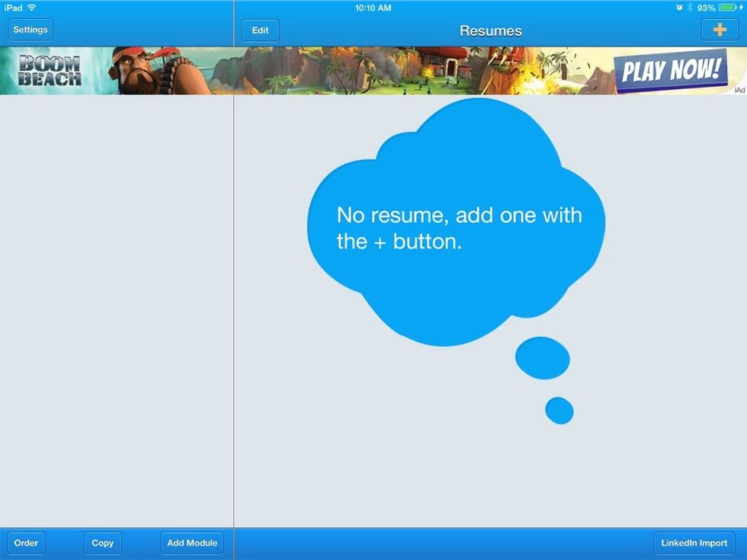This screenshot has width=747, height=560.
Task: Tap the 93% battery percentage text
Action: click(x=707, y=8)
